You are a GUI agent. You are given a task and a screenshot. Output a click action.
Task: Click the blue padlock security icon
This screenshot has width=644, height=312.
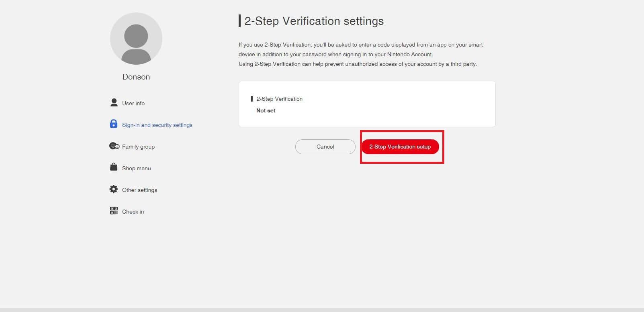(114, 124)
